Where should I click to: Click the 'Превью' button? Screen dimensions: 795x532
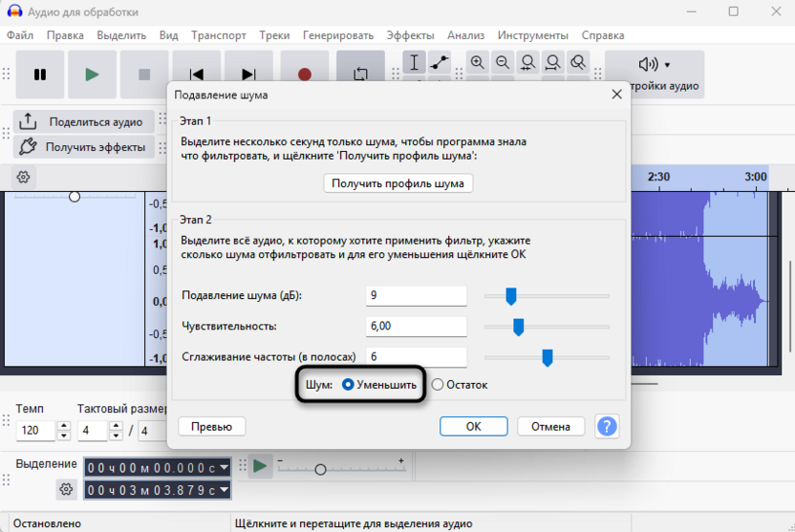coord(211,426)
